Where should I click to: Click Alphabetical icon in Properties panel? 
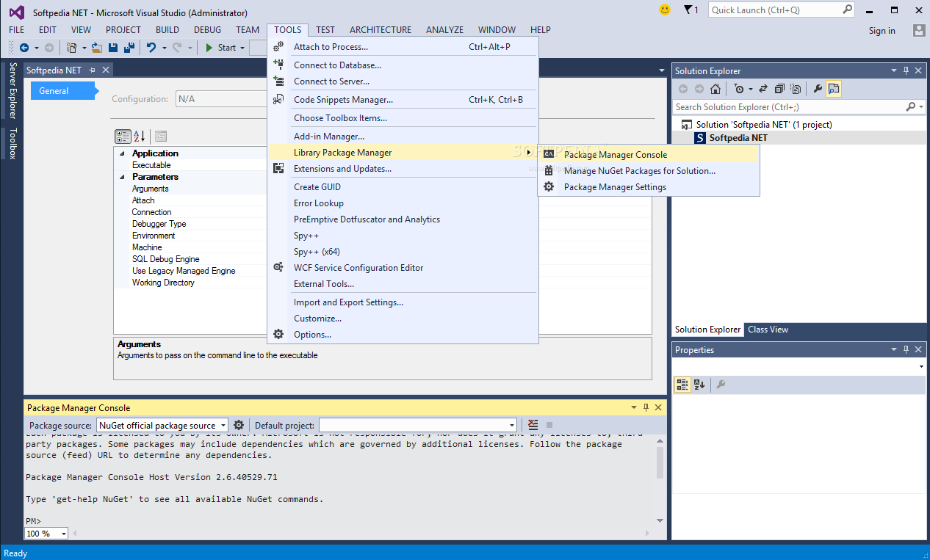pyautogui.click(x=699, y=384)
